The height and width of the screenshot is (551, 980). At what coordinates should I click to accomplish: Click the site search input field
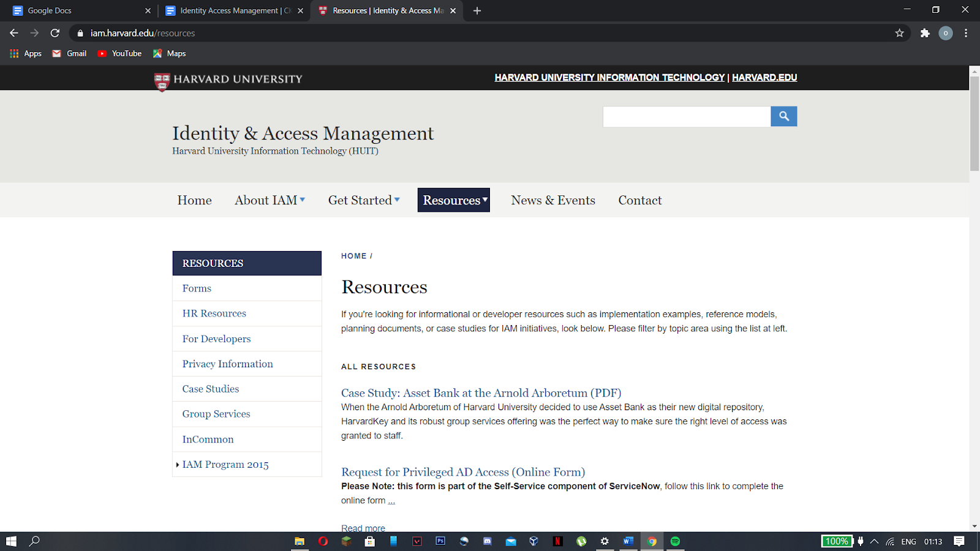point(687,116)
